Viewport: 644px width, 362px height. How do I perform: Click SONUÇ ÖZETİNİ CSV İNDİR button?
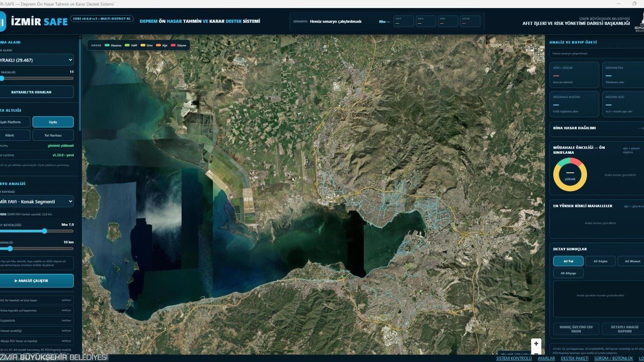tap(576, 329)
